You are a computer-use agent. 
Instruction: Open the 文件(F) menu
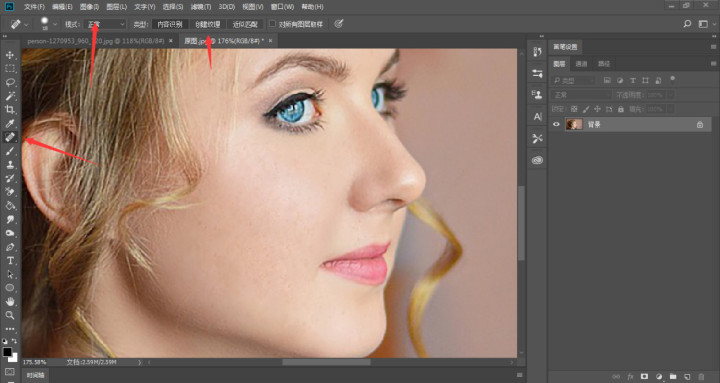click(x=34, y=7)
